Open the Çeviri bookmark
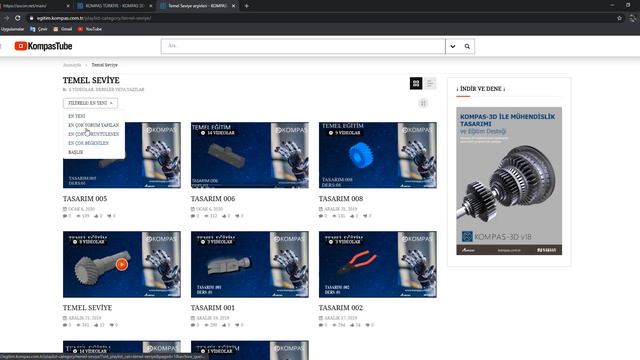640x360 pixels. pyautogui.click(x=39, y=29)
